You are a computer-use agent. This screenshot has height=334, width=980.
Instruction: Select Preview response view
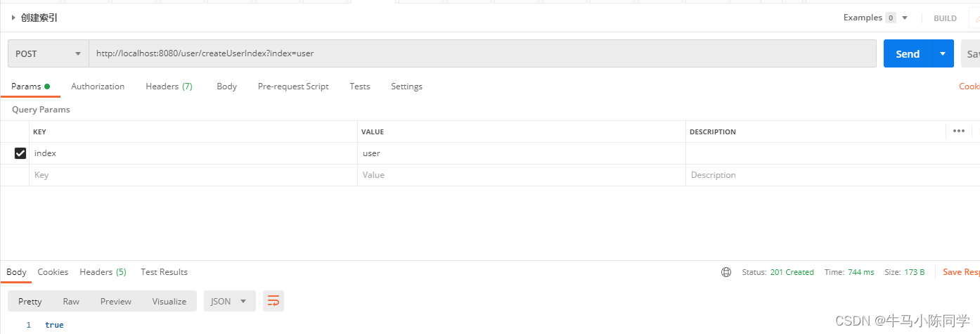click(x=116, y=301)
